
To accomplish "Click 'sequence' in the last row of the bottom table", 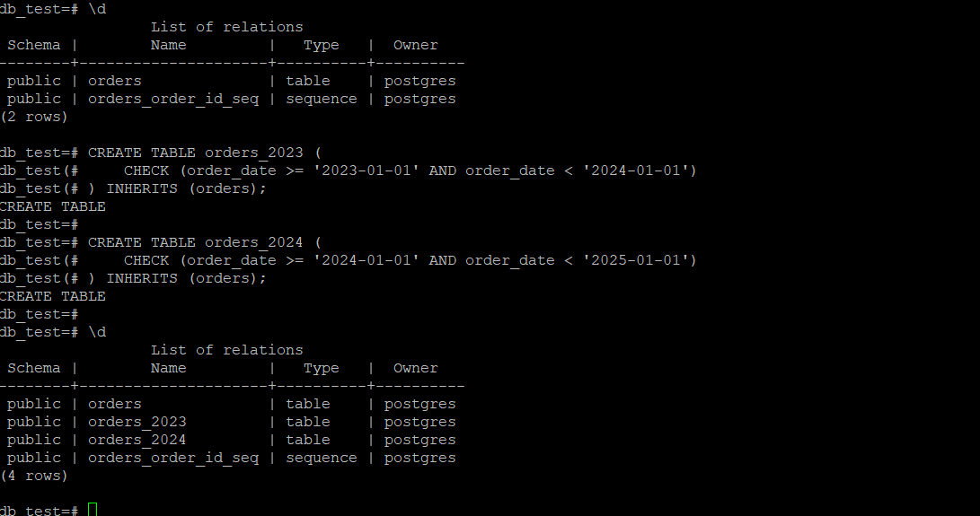I will coord(322,458).
